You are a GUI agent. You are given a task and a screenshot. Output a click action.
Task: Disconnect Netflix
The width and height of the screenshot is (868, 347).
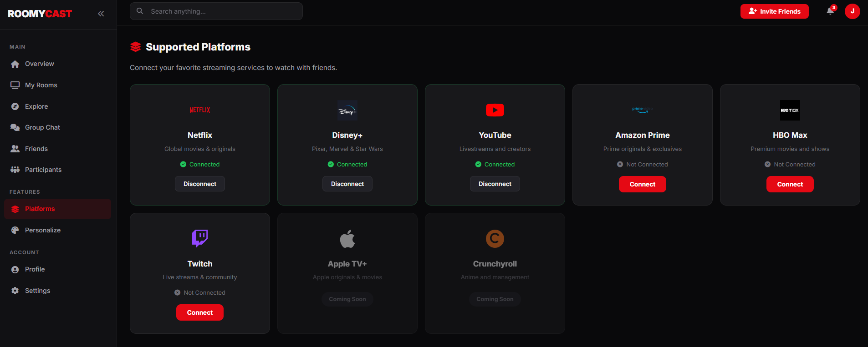(200, 184)
